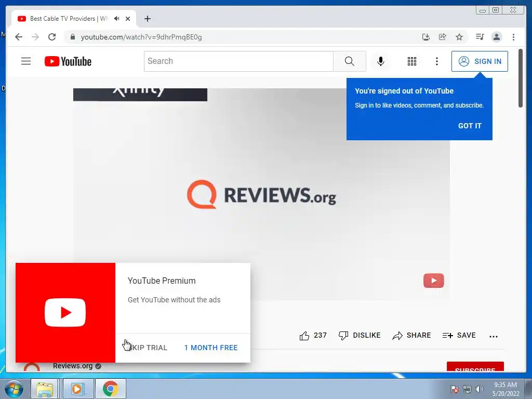Click the YouTube logo in header

tap(68, 61)
